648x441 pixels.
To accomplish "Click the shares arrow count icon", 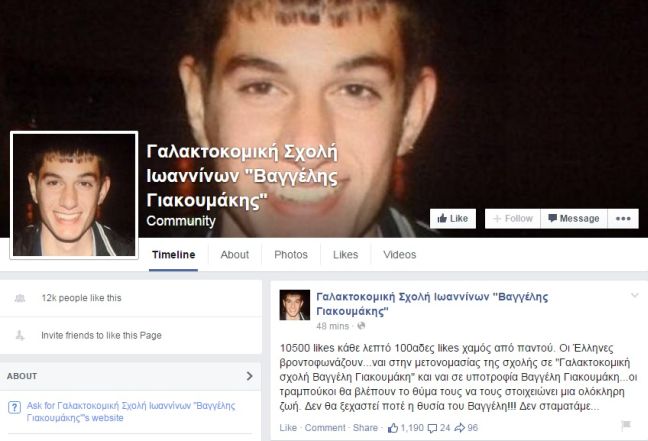I will (x=460, y=428).
